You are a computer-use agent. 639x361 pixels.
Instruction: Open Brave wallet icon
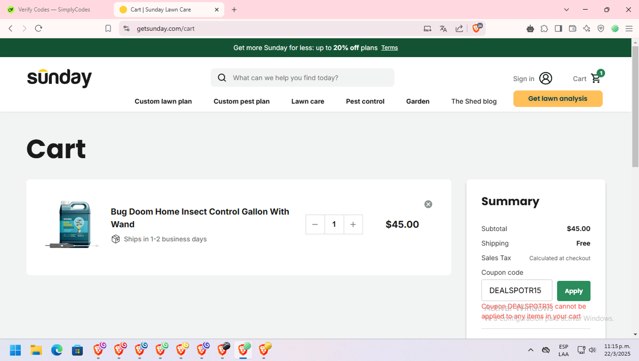[573, 29]
